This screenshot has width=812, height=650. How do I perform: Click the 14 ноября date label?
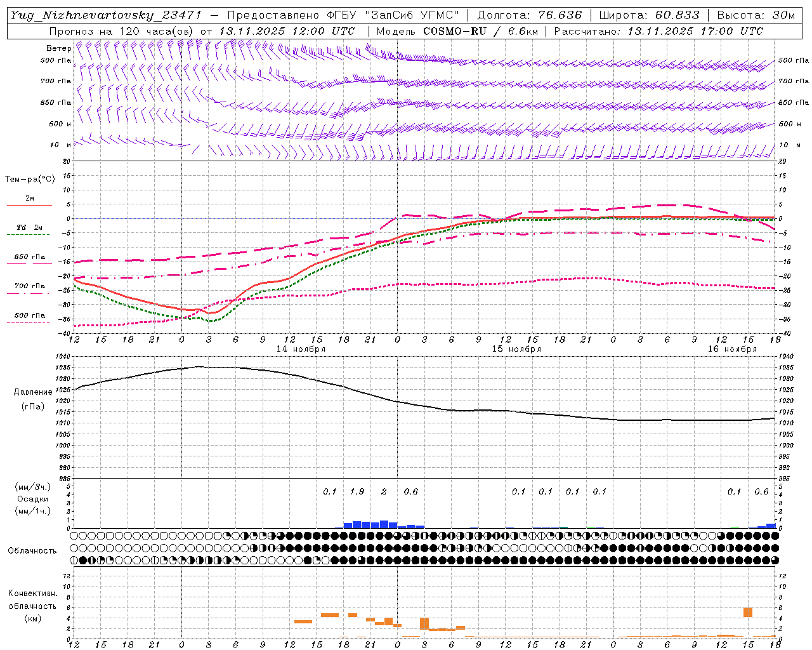[301, 349]
